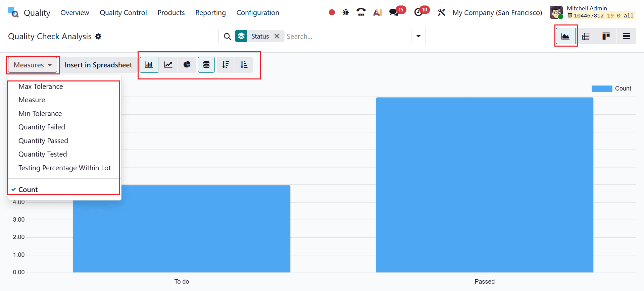This screenshot has width=644, height=291.
Task: Switch to bar chart mode
Action: 149,65
